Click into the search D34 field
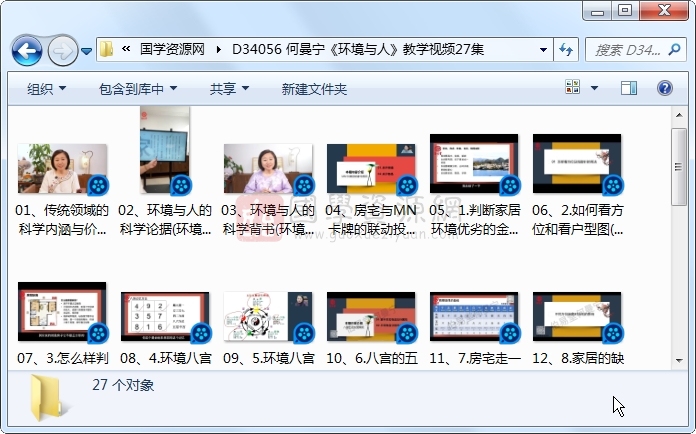Viewport: 696px width, 434px height. coord(628,50)
